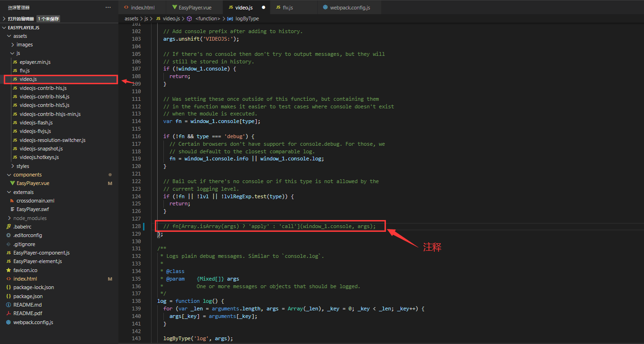Click logByType breadcrumb symbol
The image size is (644, 344).
click(x=248, y=18)
